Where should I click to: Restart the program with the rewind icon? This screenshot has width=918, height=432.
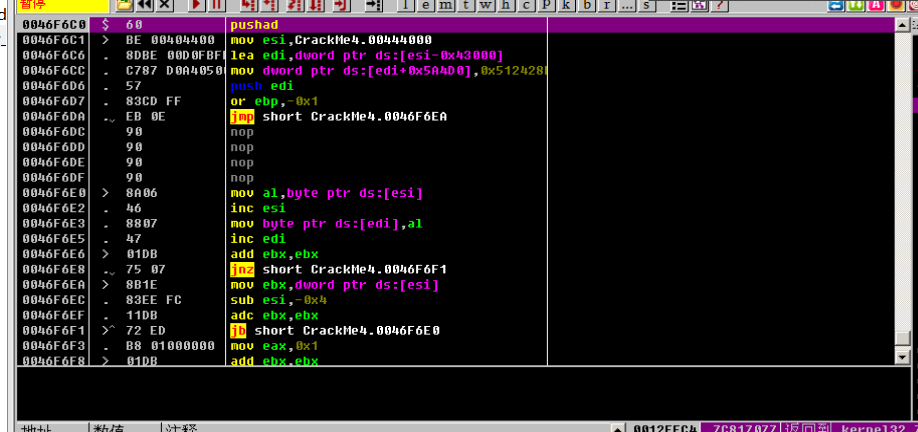146,5
